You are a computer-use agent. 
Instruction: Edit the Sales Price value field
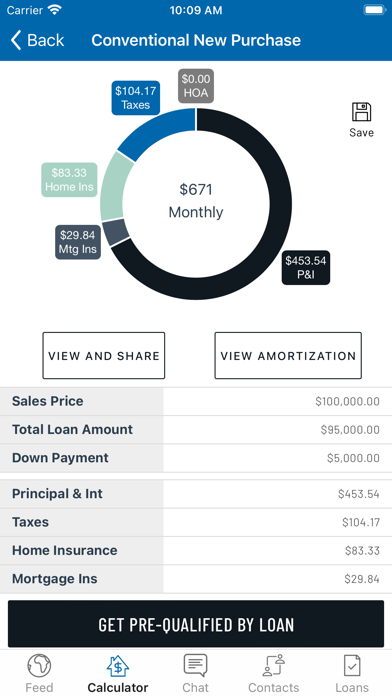tap(277, 401)
